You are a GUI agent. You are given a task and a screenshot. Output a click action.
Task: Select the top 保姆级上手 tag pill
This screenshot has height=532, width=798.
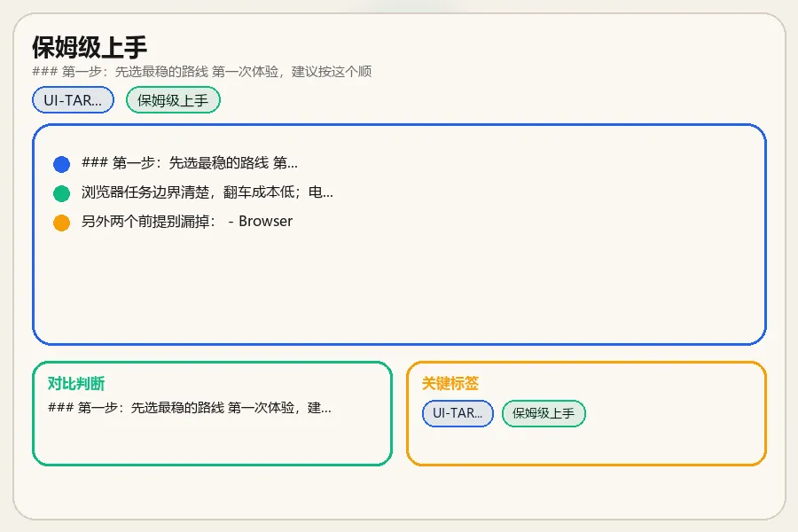tap(173, 100)
